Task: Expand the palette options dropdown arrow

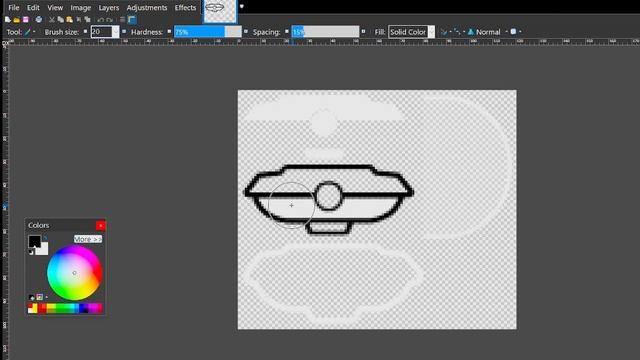Action: pyautogui.click(x=47, y=297)
